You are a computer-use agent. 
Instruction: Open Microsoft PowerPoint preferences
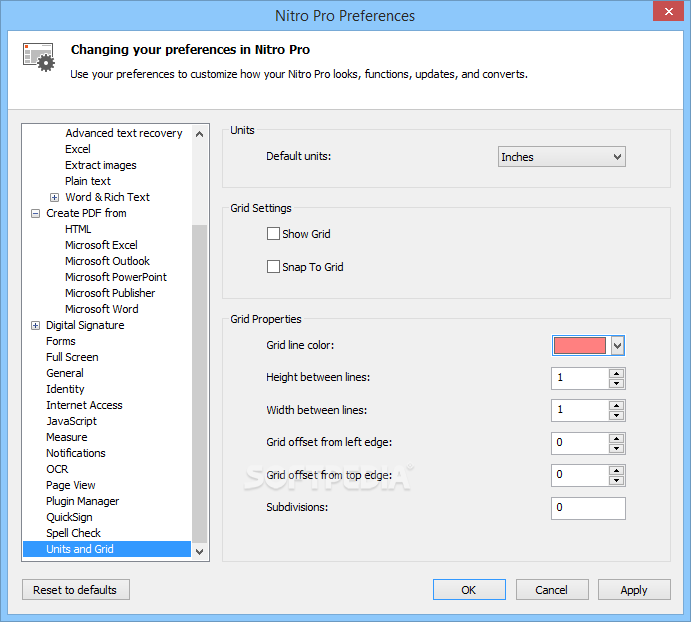pos(116,277)
